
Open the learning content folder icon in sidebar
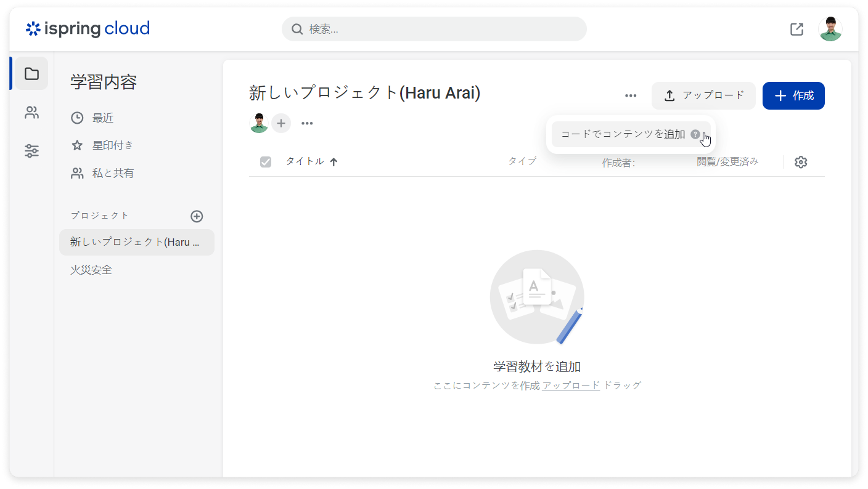[31, 74]
